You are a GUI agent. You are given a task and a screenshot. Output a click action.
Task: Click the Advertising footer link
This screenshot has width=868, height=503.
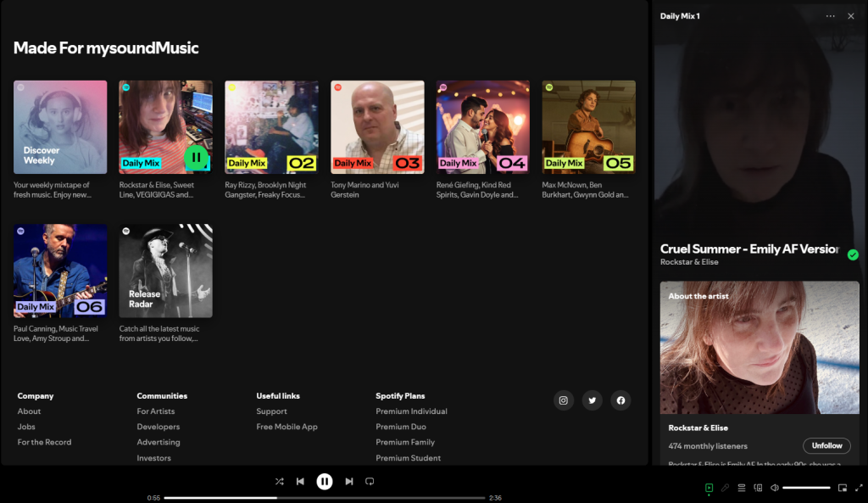[159, 442]
